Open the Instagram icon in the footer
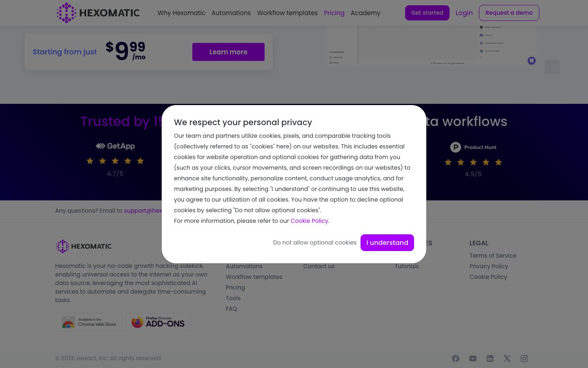The image size is (588, 368). point(524,359)
